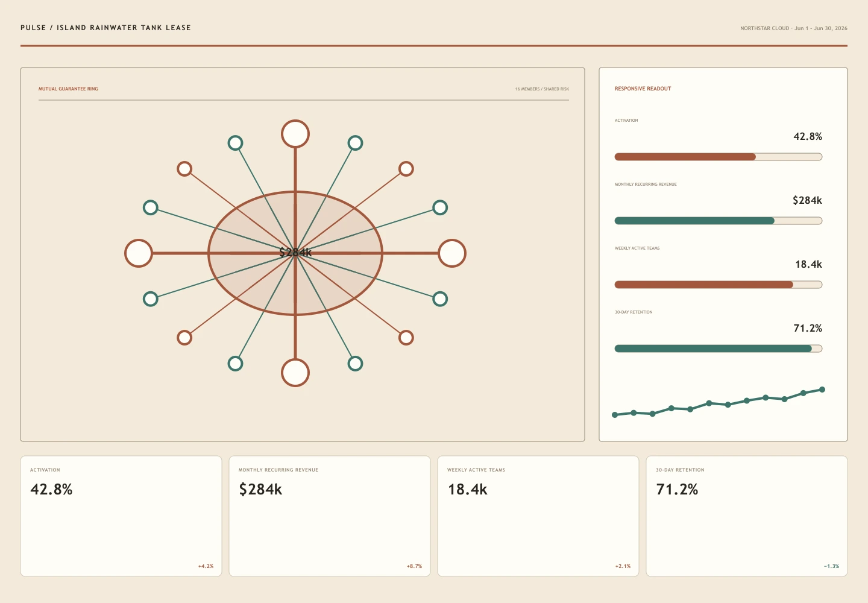Click the 30-Day Retention progress bar
868x603 pixels.
[718, 349]
